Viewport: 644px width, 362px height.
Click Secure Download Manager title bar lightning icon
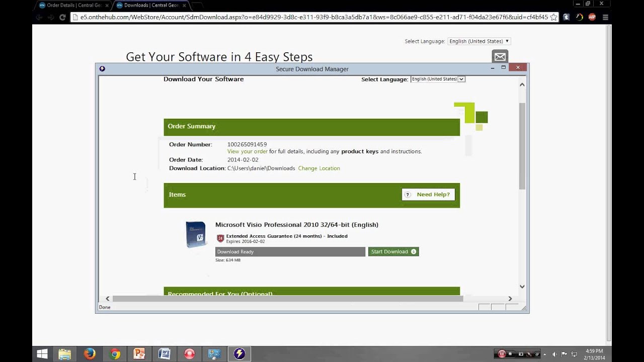click(x=102, y=69)
